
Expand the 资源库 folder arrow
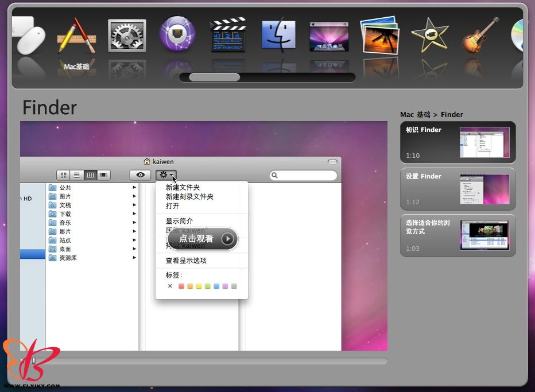134,258
